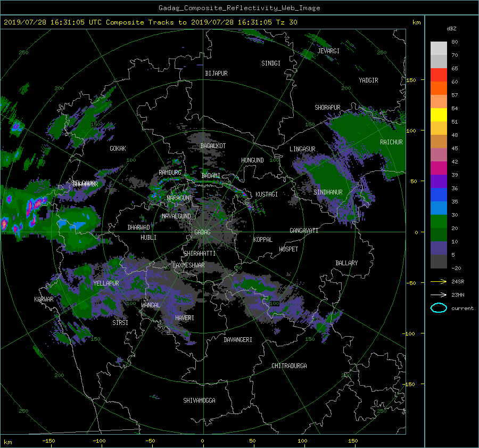Click the BIJAPUR city label
Screen dimensions: 479x448
[216, 74]
